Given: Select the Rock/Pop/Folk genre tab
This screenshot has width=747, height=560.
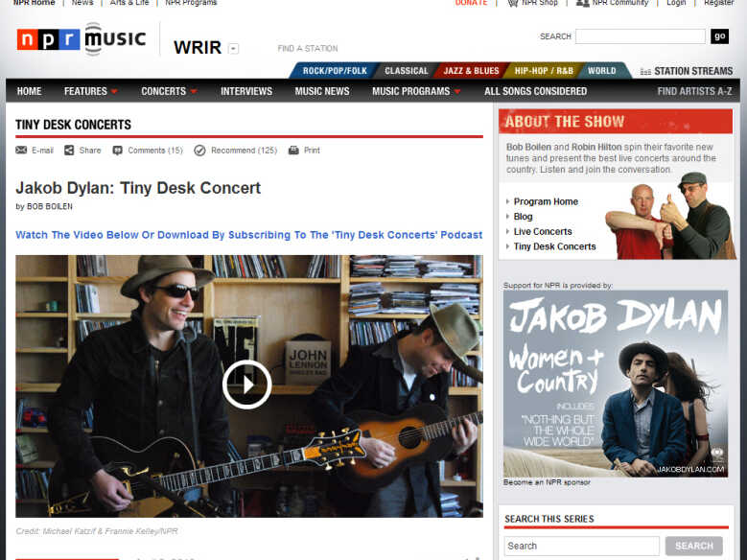Looking at the screenshot, I should 335,71.
